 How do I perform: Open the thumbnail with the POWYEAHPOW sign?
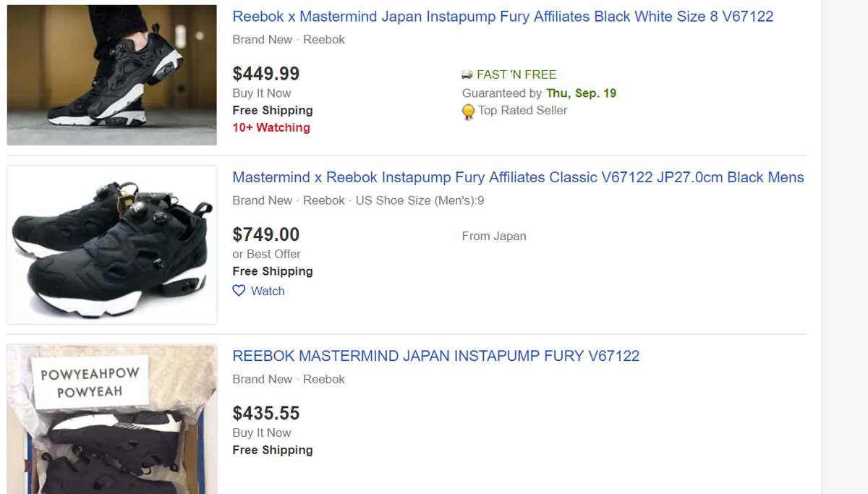[x=112, y=419]
